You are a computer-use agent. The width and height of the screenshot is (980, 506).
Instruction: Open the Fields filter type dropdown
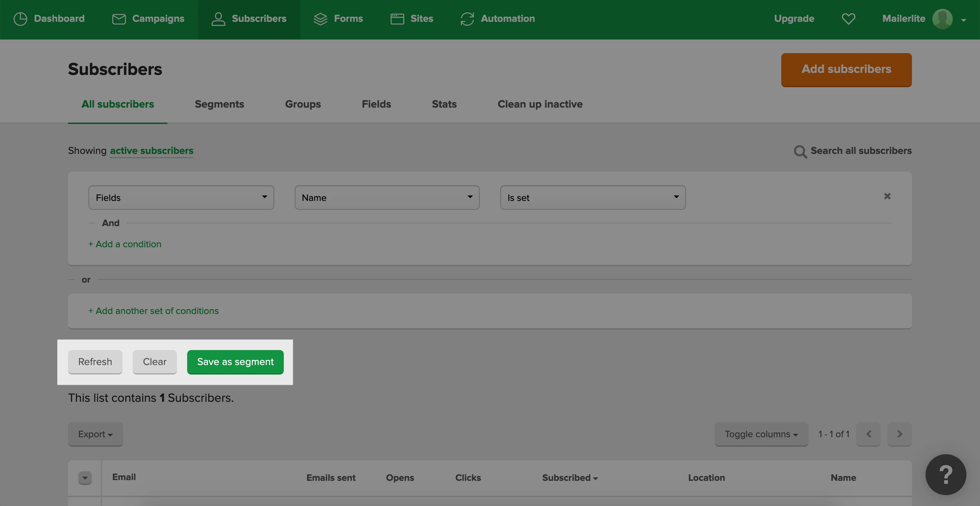[181, 197]
